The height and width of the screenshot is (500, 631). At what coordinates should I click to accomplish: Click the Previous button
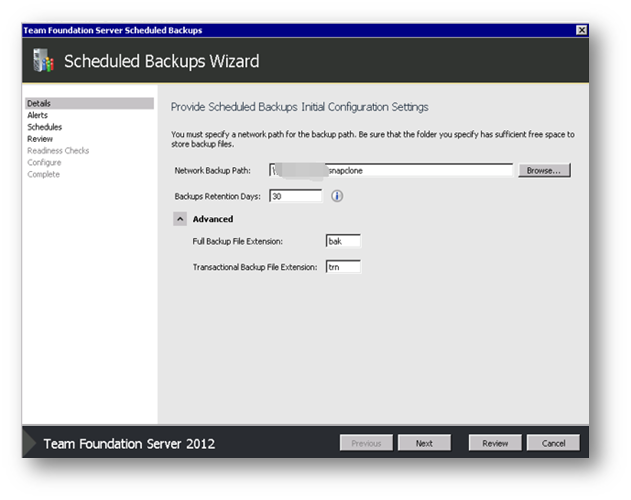tap(366, 443)
